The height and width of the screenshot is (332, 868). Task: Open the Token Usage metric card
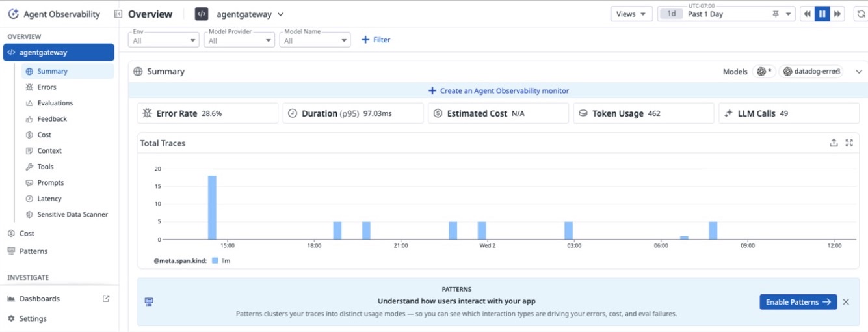click(x=644, y=113)
